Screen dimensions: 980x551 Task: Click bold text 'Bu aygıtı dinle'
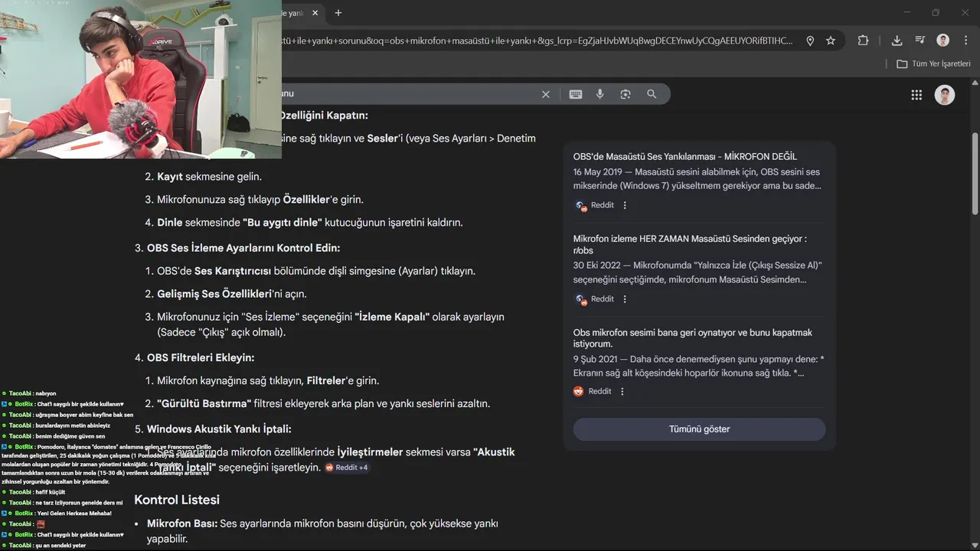[x=282, y=223]
